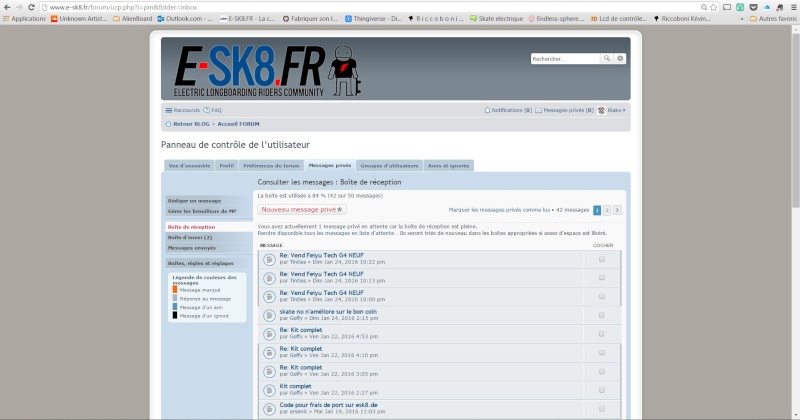This screenshot has width=800, height=420.
Task: Click Nouveau message privé button
Action: pyautogui.click(x=302, y=210)
